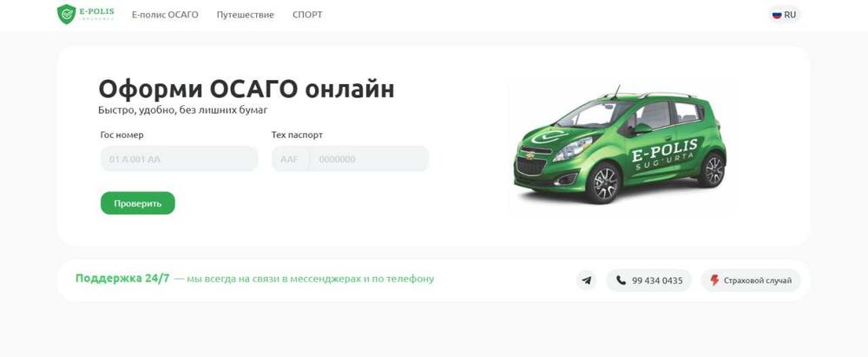Click the Оформи ОСАГО онлайн heading
868x357 pixels.
click(247, 89)
